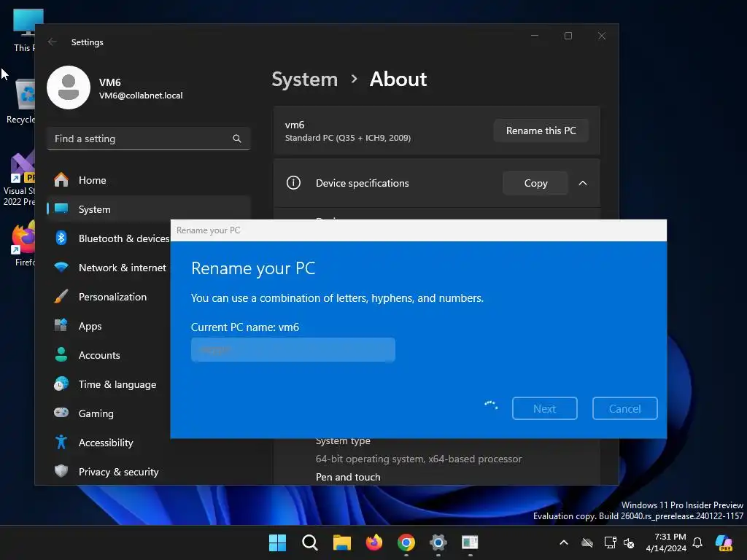Open Personalization settings
Viewport: 747px width, 560px height.
(109, 297)
